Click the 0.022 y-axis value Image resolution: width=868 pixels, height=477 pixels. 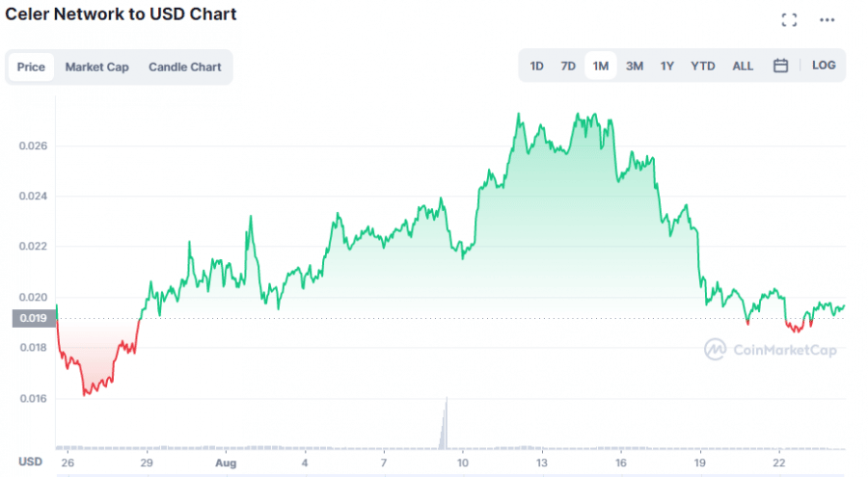point(33,247)
